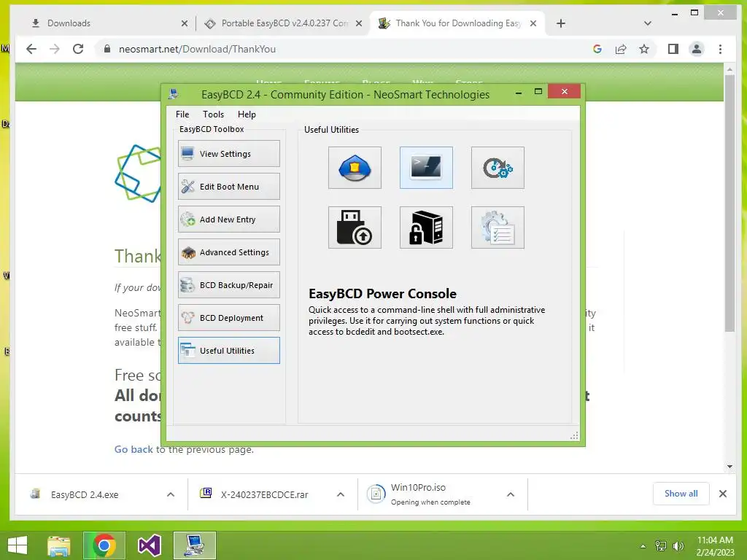Click the EasyBCD window resize grip

point(575,435)
